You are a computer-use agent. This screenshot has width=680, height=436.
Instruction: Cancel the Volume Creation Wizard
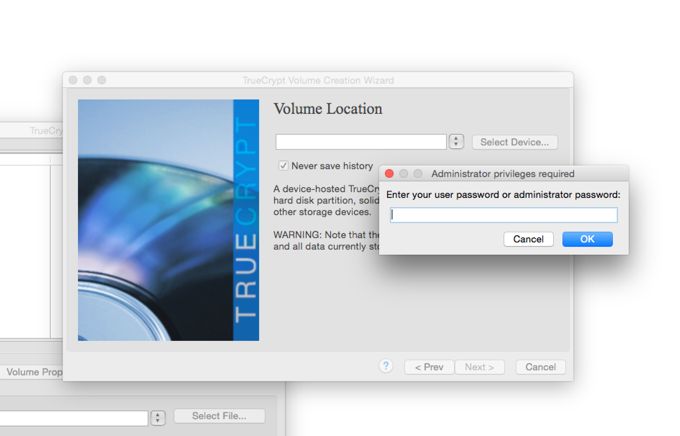point(540,367)
